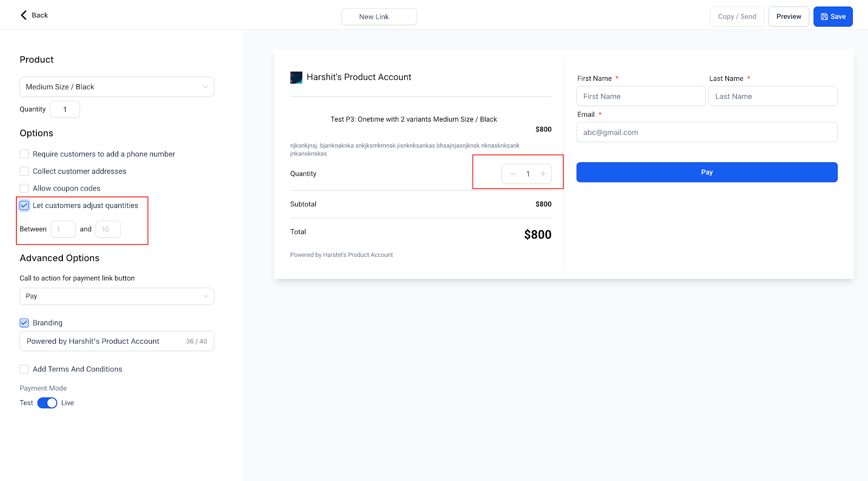Click Harshit's Product Account logo image

tap(296, 78)
